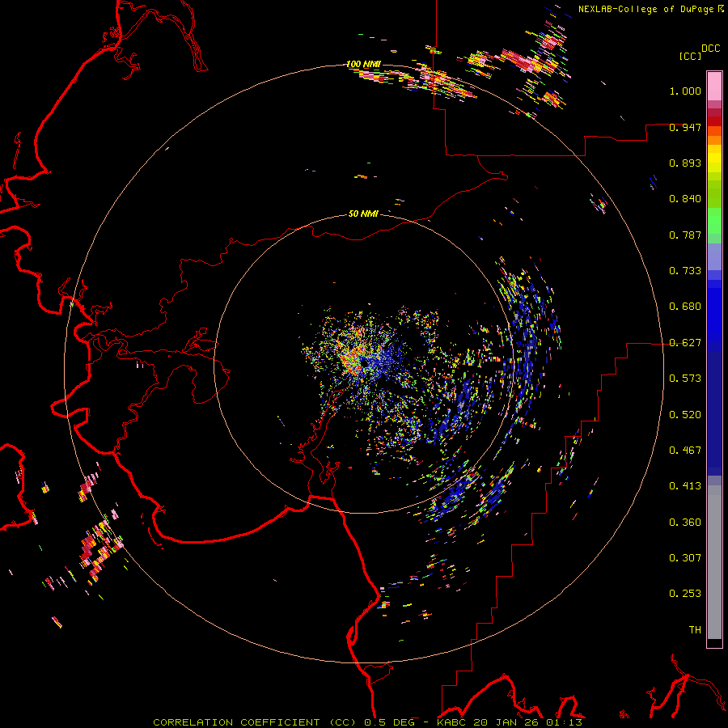Click the [CC] unit label above the scale
This screenshot has height=728, width=728.
pos(690,56)
